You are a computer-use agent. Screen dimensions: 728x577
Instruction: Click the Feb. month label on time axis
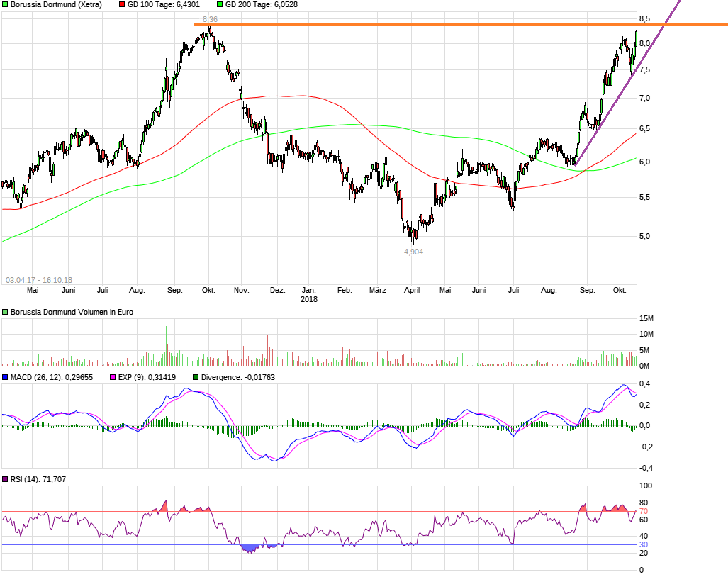pyautogui.click(x=345, y=290)
